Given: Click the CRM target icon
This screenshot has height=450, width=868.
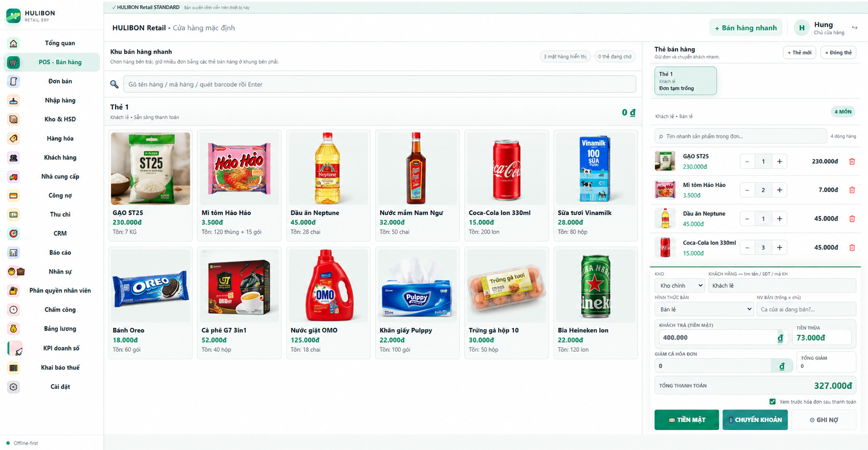Looking at the screenshot, I should point(13,233).
